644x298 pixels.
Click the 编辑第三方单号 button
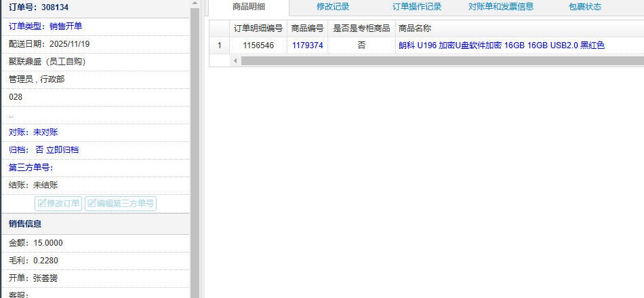tap(121, 203)
